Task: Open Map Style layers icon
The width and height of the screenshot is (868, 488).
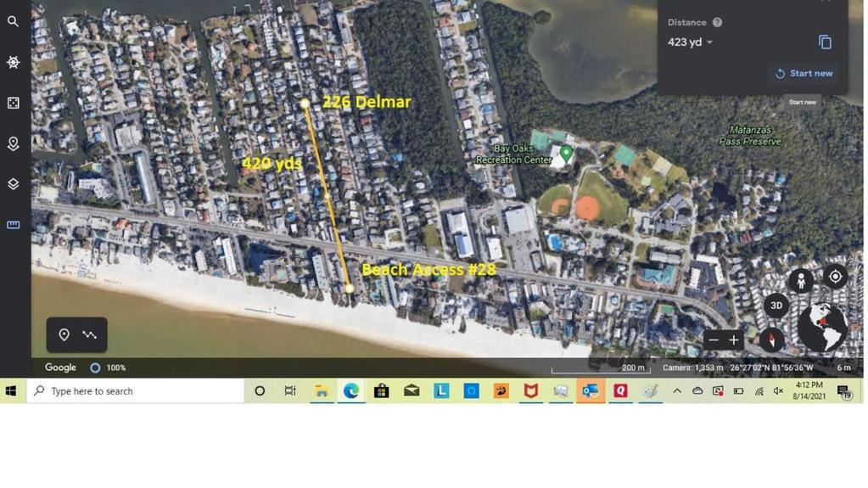Action: point(14,184)
